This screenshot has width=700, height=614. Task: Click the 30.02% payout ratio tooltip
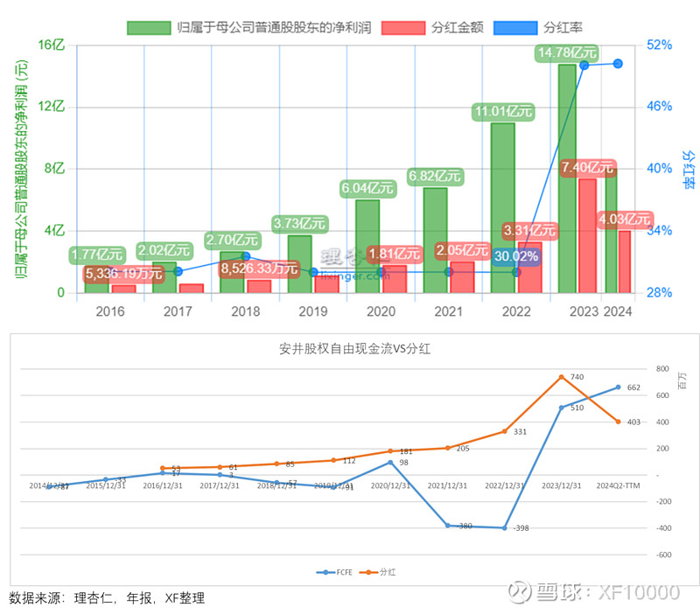pos(516,256)
